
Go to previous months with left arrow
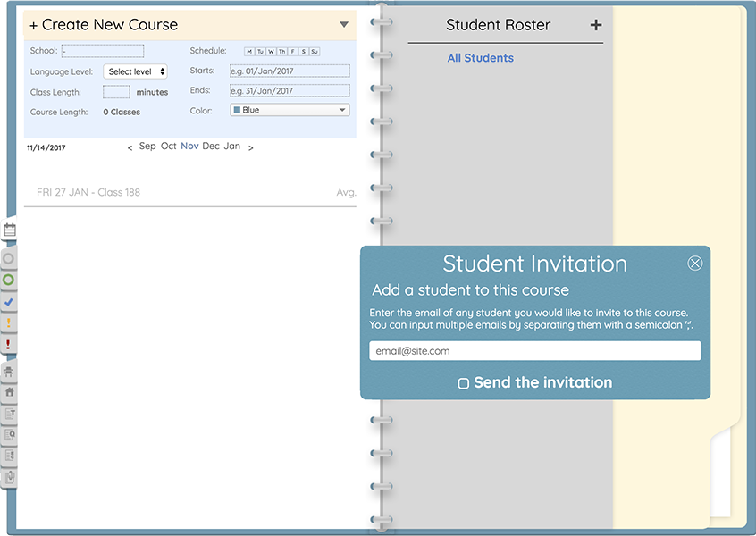coord(130,148)
